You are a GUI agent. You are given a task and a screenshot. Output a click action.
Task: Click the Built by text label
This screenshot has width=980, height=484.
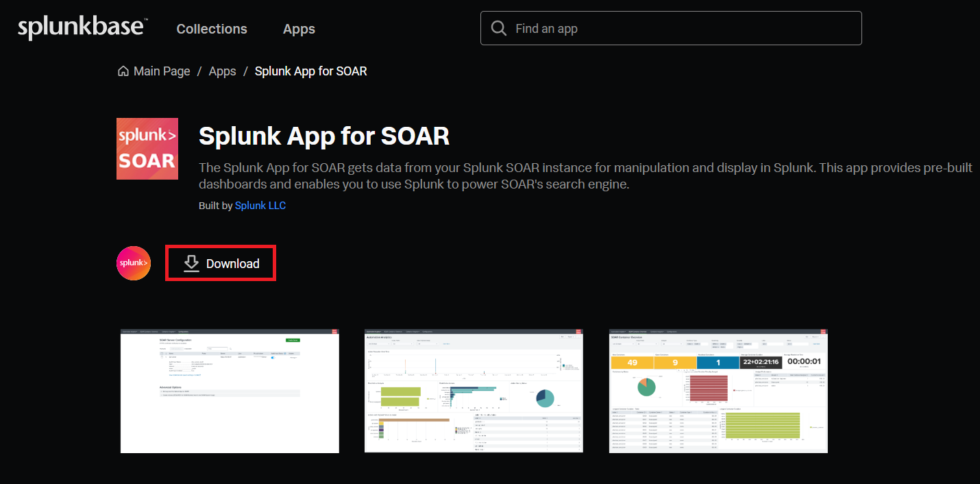click(215, 206)
